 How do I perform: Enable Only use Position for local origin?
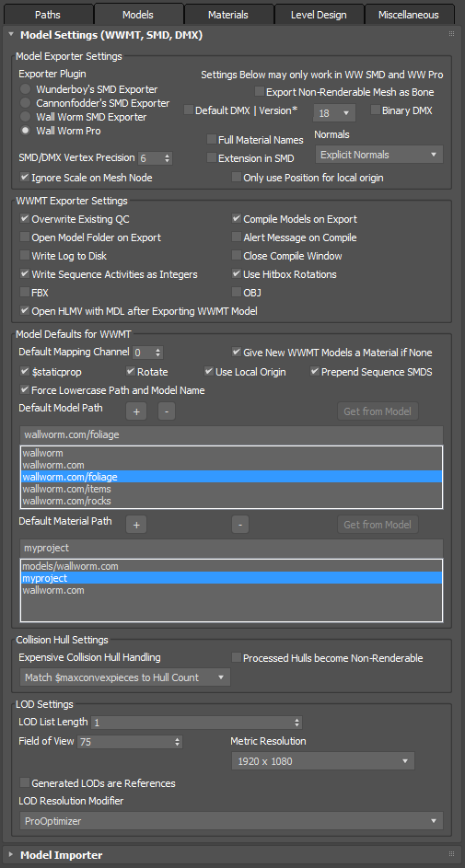(x=237, y=177)
